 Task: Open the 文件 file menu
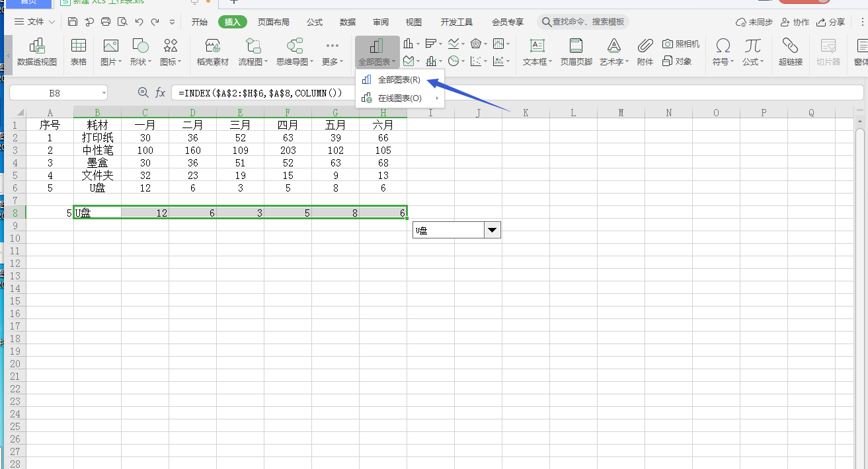34,22
